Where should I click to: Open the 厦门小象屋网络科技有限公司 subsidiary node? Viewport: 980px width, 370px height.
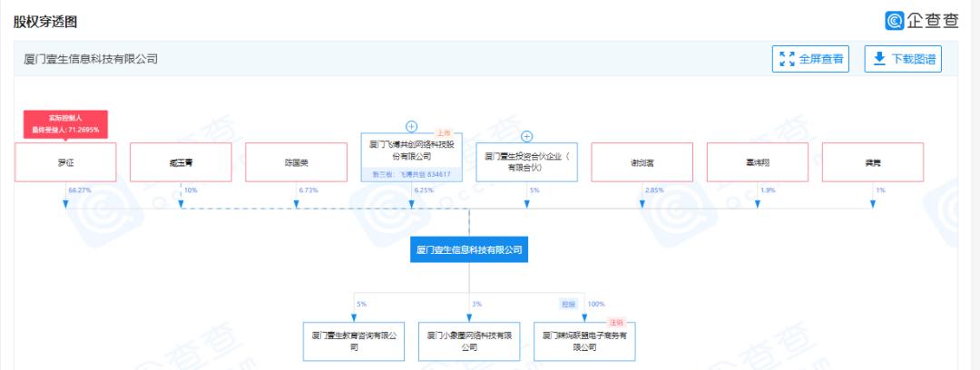[x=469, y=342]
